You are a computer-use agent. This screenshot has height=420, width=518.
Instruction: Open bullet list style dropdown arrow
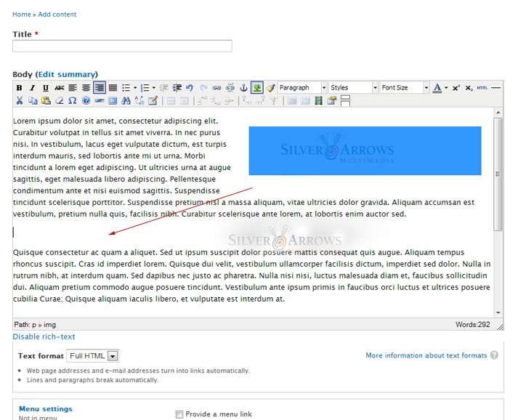135,88
